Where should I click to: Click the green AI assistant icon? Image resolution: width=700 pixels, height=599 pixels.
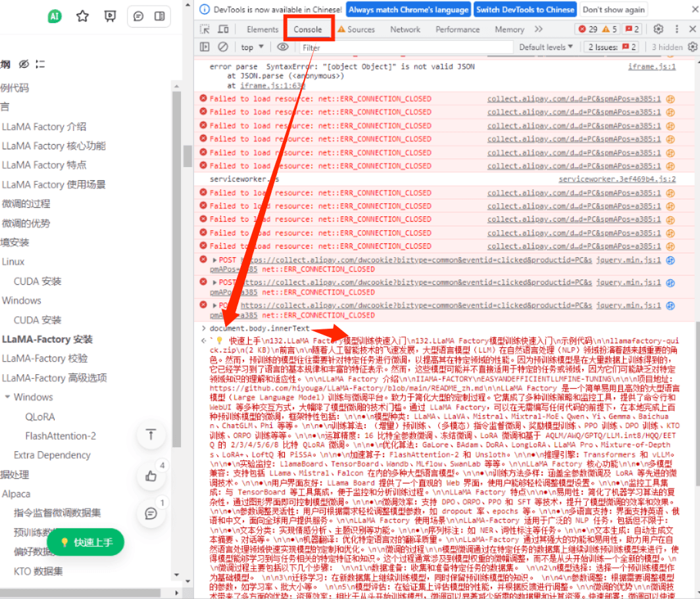(55, 16)
